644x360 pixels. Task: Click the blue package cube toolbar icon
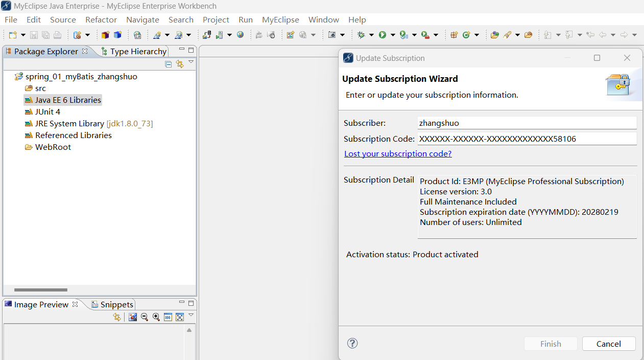pos(117,35)
